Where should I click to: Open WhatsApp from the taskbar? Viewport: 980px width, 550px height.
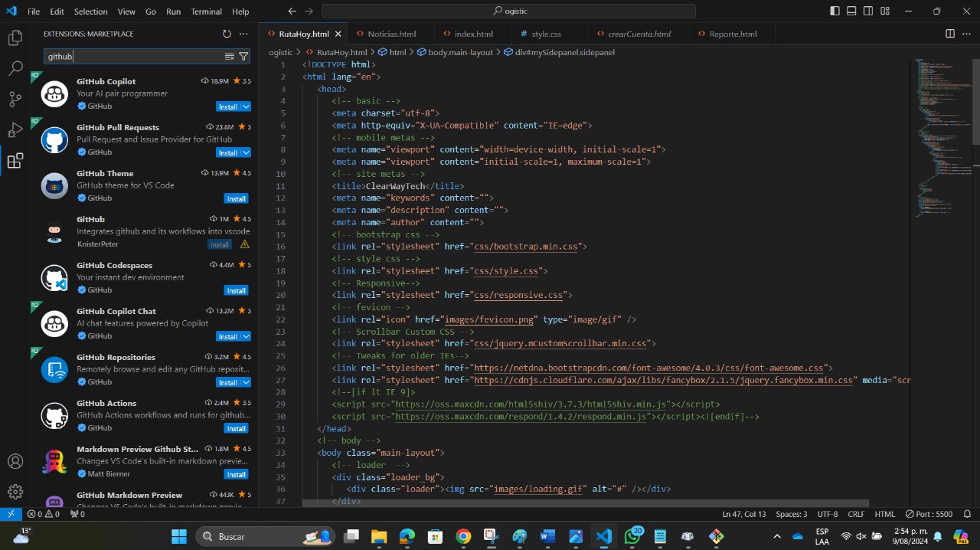632,536
